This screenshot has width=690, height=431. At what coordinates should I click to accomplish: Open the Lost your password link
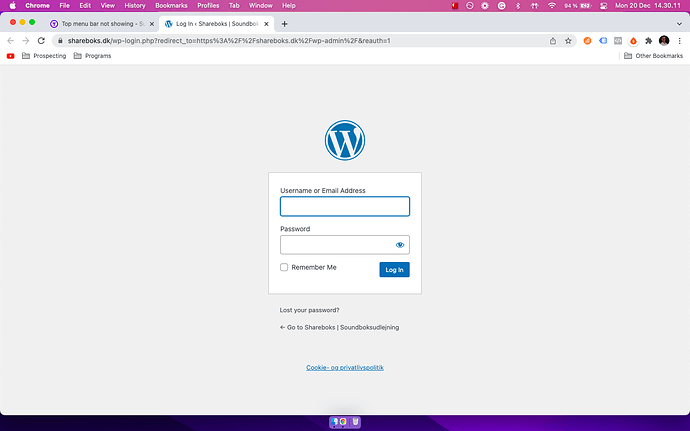click(309, 310)
